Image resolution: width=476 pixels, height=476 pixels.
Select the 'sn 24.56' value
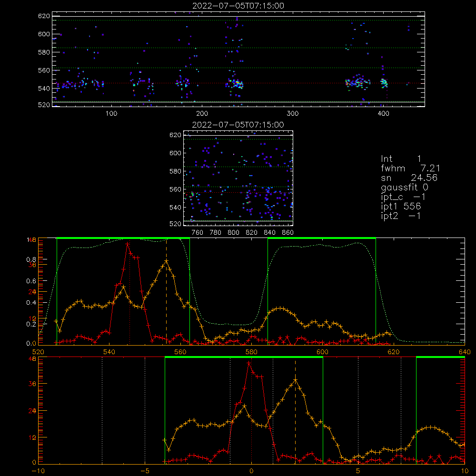coord(409,178)
